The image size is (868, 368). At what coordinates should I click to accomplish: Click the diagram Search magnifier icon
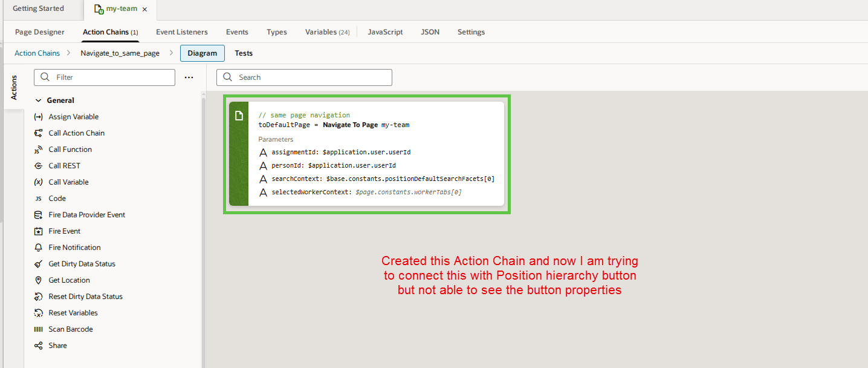coord(228,77)
